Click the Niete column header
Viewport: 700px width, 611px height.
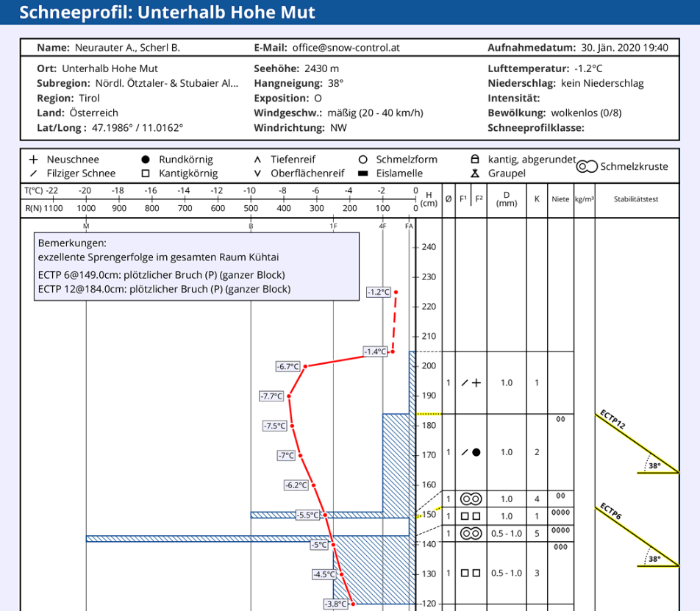560,199
